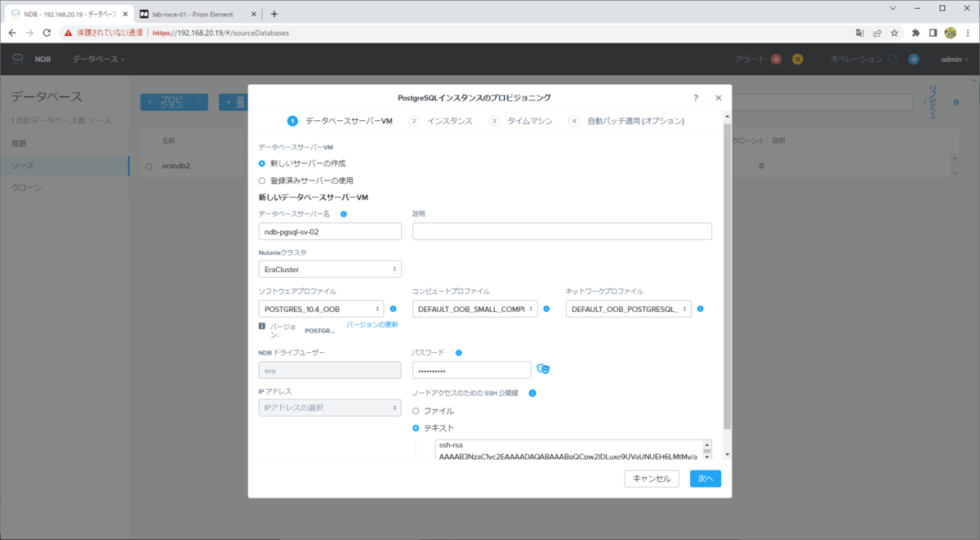
Task: Open compute profile DEFAULT_OOB_SMALL dropdown
Action: point(474,309)
